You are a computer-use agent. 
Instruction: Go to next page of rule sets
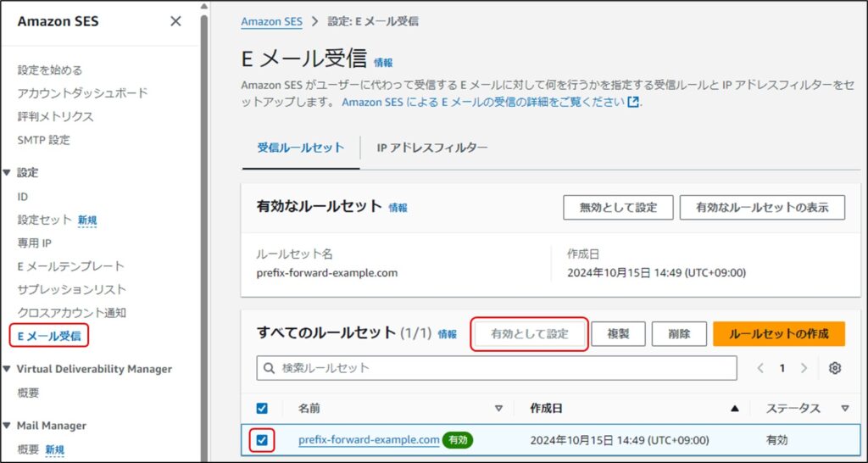804,368
